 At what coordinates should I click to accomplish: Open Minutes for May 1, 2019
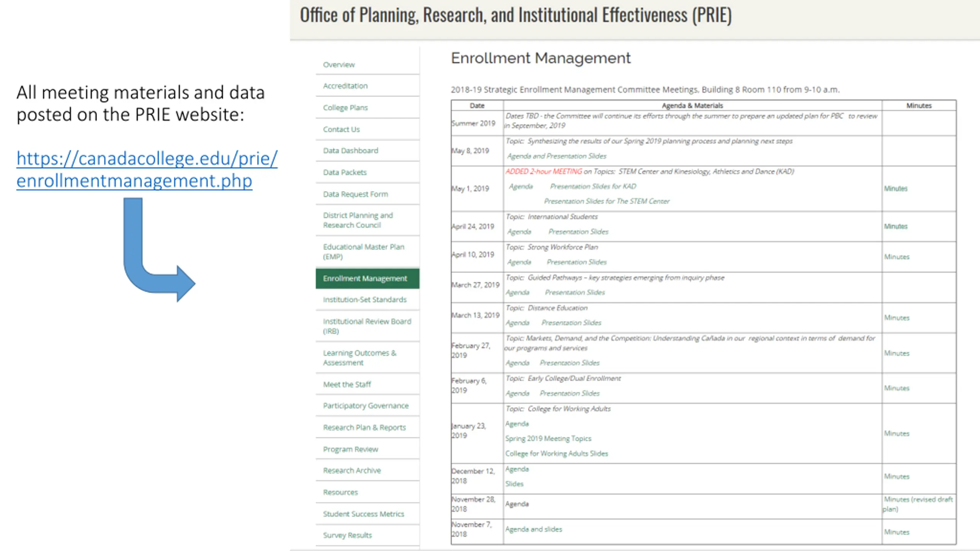[896, 189]
